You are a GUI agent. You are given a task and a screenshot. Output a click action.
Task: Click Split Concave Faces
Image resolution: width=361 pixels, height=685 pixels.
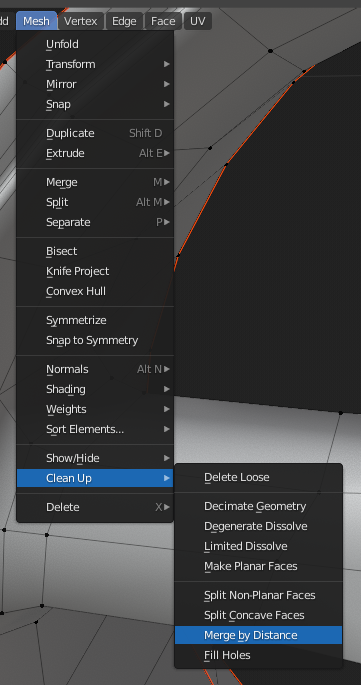point(258,615)
